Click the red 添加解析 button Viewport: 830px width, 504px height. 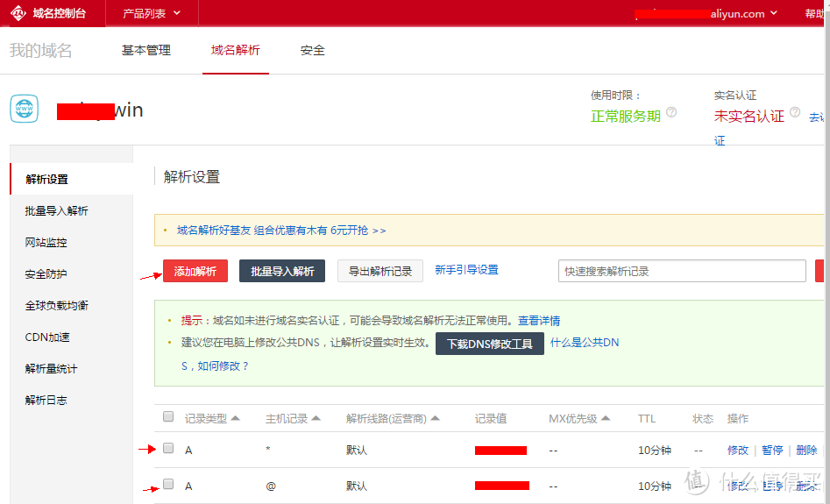coord(195,271)
